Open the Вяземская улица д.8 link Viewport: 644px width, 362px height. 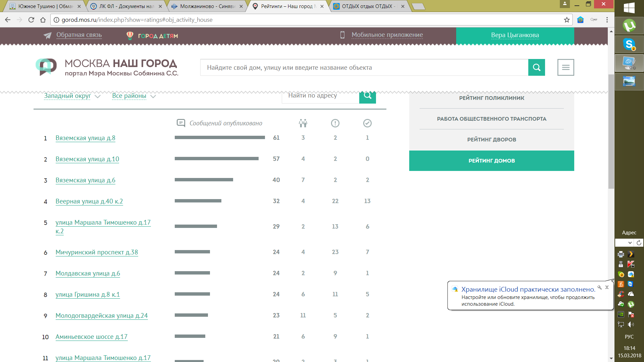tap(85, 138)
